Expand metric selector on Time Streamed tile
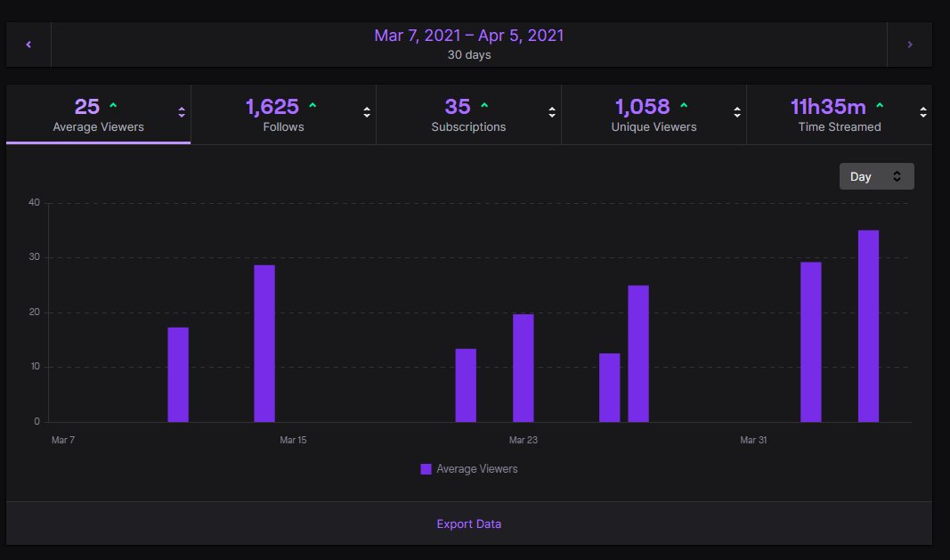This screenshot has height=560, width=950. tap(923, 113)
